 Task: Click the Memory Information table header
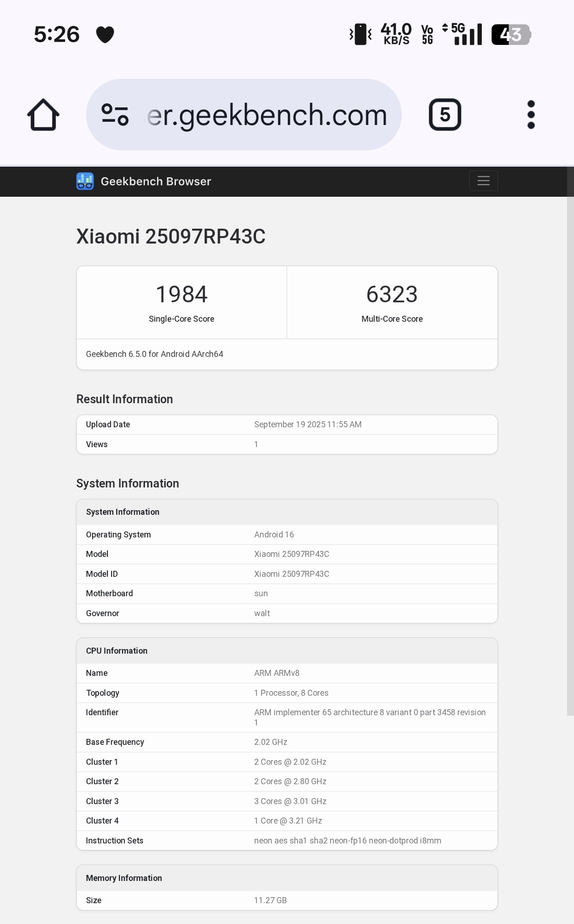(124, 878)
